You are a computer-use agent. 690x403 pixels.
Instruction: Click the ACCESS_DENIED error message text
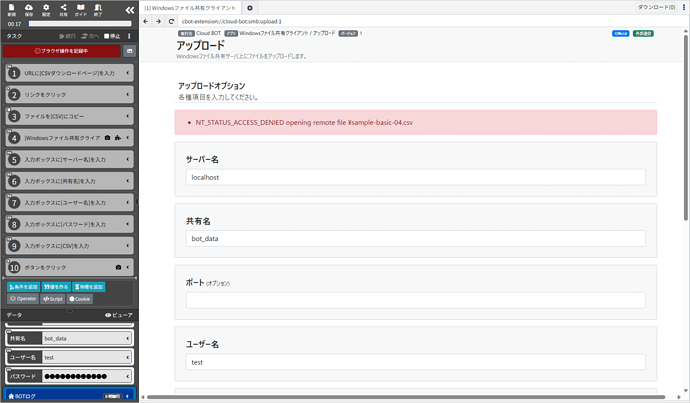tap(304, 123)
